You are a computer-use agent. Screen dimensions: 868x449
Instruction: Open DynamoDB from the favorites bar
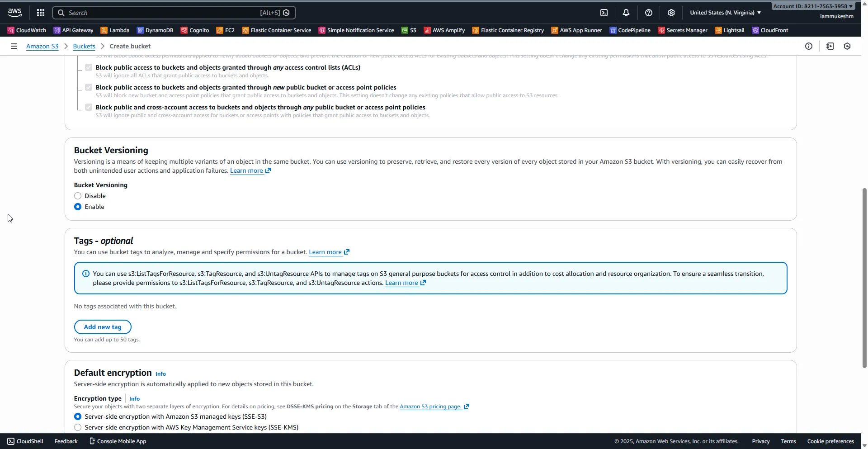point(155,30)
